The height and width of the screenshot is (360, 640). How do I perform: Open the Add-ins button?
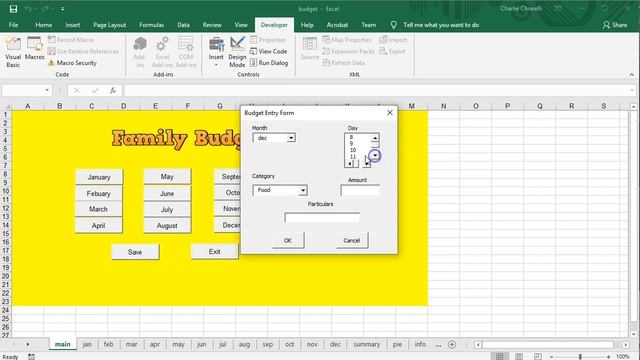point(139,52)
